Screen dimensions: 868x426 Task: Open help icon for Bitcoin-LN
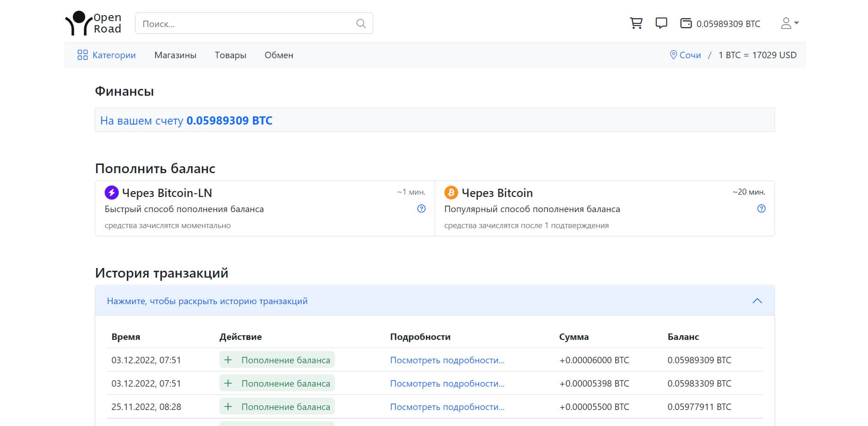click(x=421, y=209)
